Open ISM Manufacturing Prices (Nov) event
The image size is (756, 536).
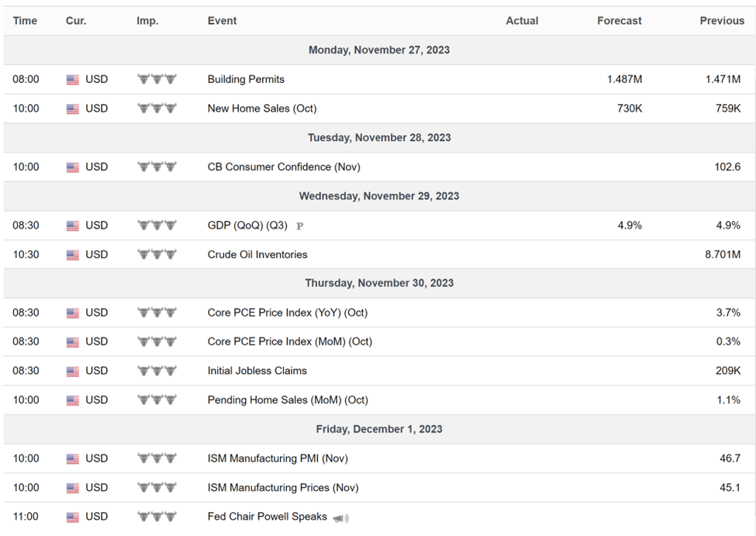tap(283, 488)
